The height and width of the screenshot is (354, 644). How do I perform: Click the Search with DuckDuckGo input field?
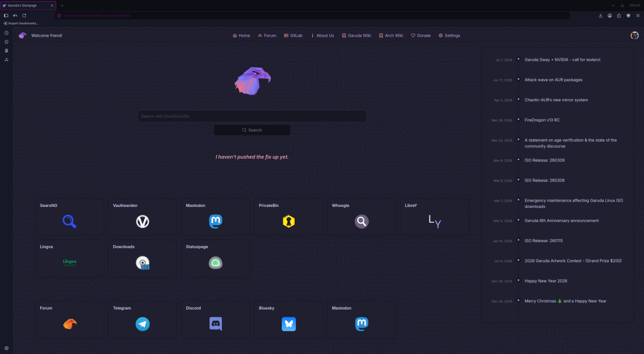pos(252,116)
